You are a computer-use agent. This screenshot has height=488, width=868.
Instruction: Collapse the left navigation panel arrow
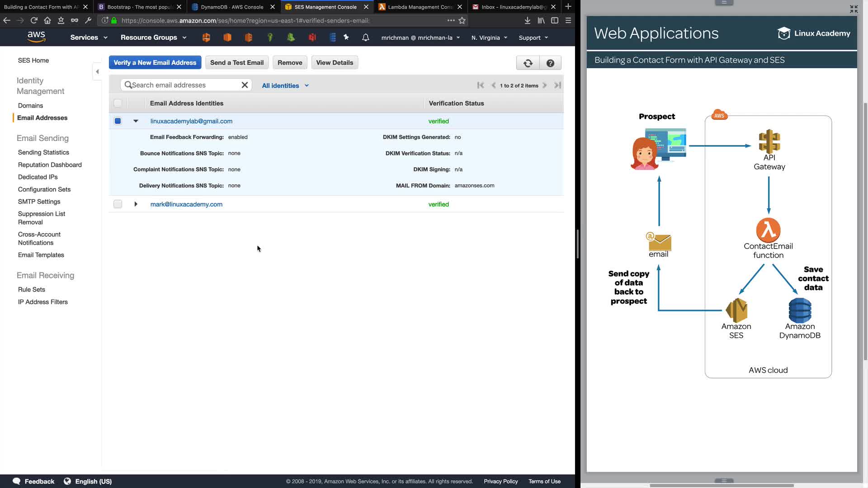97,71
